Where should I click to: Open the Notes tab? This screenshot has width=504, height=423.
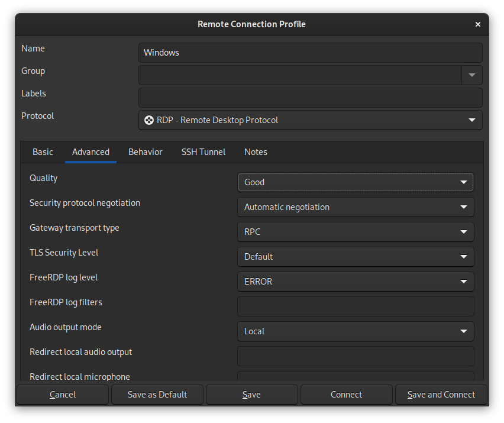click(x=256, y=152)
